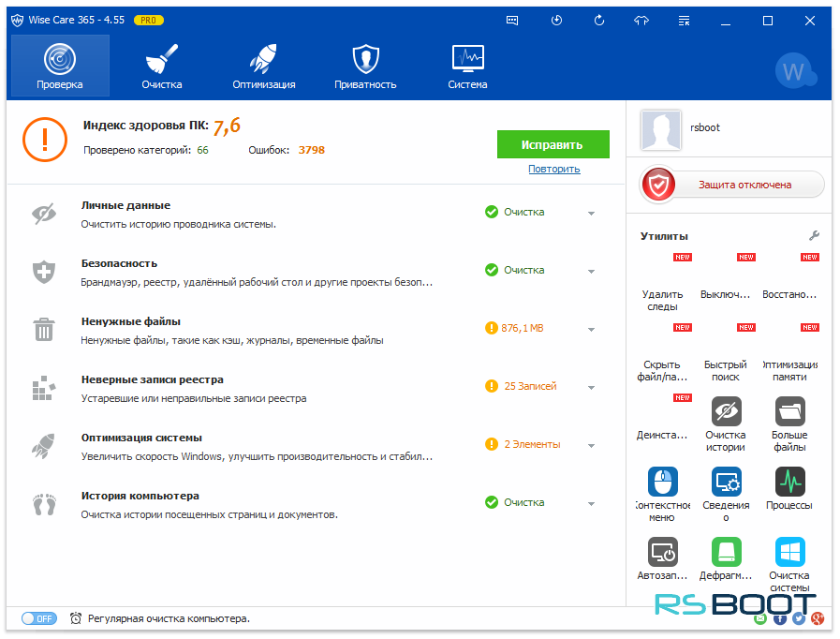
Task: Open the Автозап... utility
Action: click(663, 558)
